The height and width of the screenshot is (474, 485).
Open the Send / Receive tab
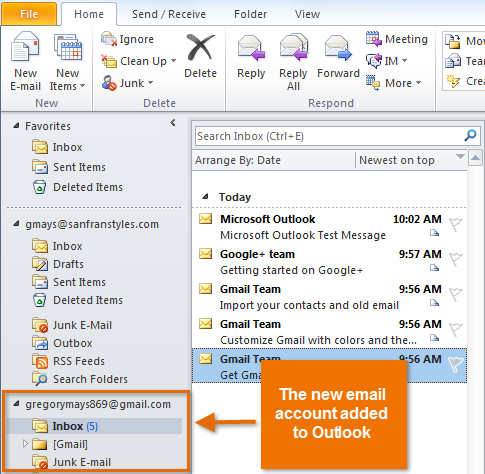click(169, 14)
